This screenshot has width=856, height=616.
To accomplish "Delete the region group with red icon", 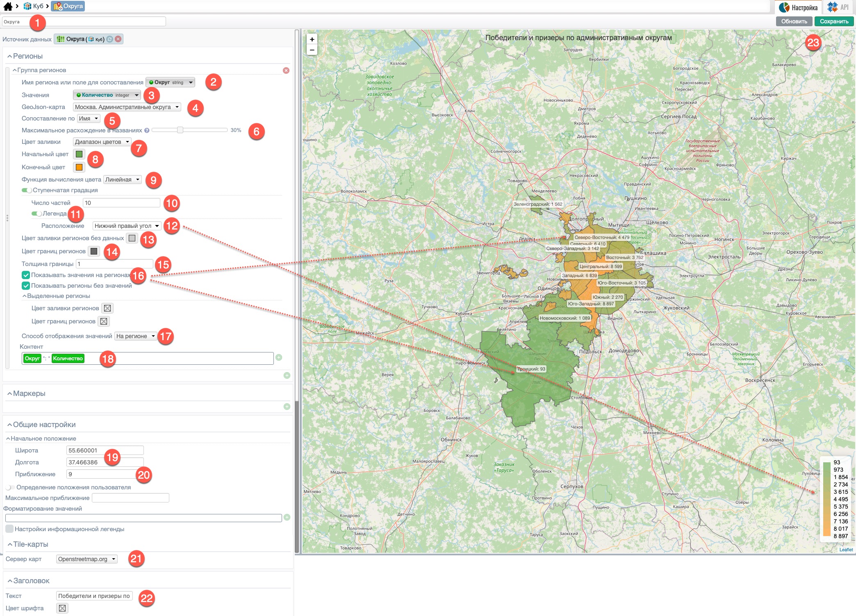I will (286, 70).
